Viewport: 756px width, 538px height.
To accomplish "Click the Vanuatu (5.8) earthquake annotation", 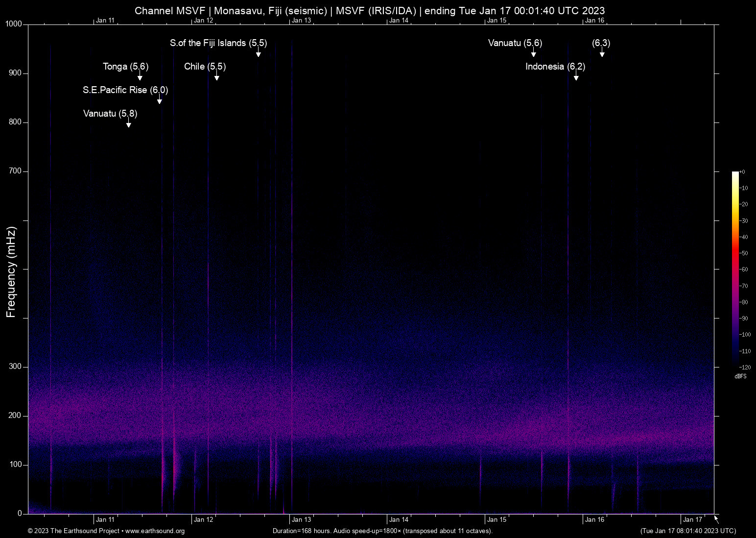I will 110,114.
